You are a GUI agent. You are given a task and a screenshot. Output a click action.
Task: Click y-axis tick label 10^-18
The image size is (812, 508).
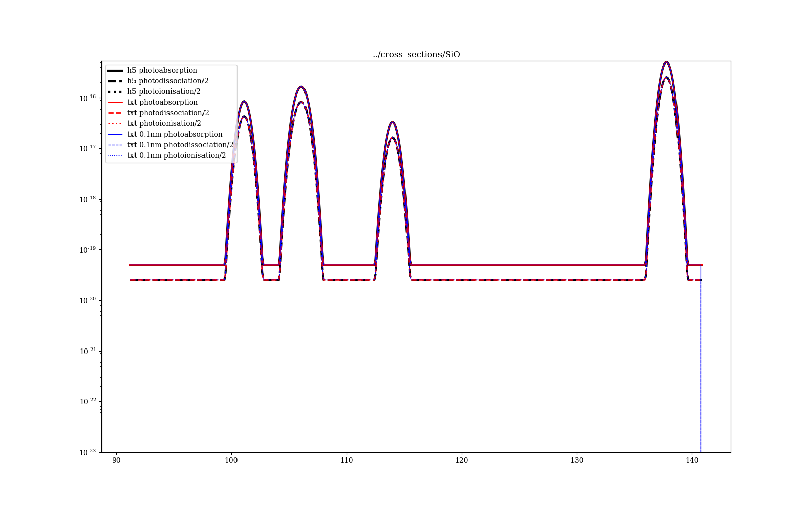tap(88, 199)
